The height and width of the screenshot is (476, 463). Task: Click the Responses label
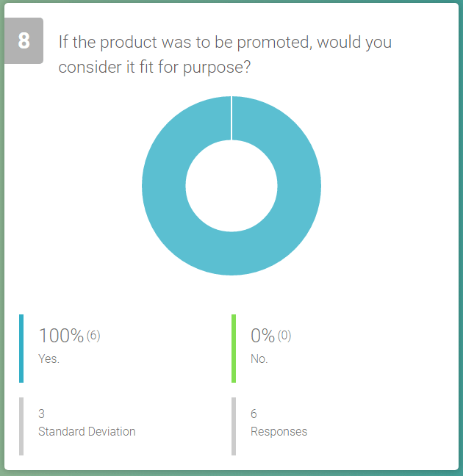279,431
